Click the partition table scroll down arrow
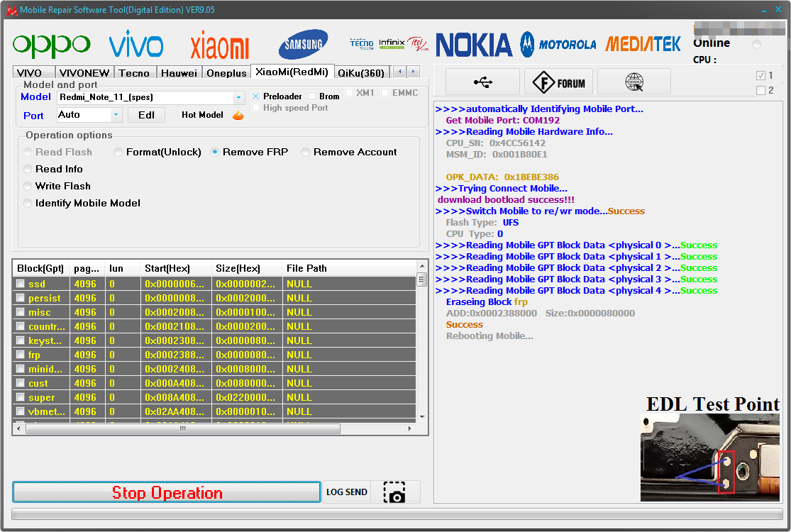 (422, 416)
